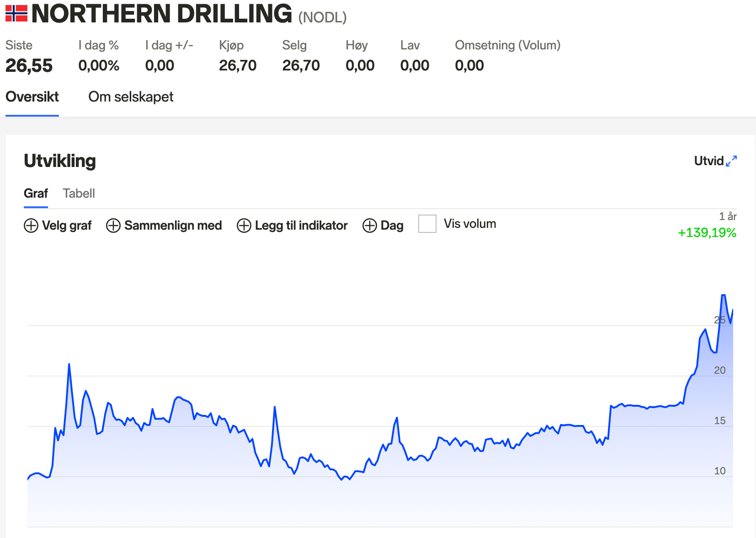Open the Sammenlign med comparison menu
This screenshot has width=756, height=538.
pos(164,226)
